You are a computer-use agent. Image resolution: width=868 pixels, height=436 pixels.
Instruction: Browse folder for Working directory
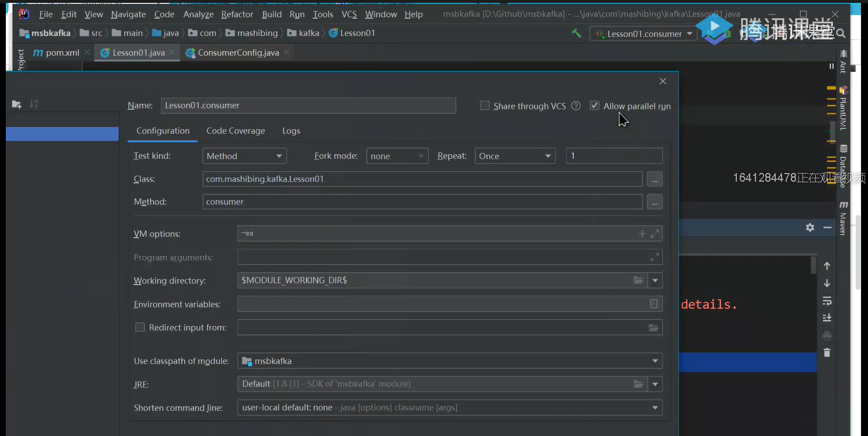point(638,280)
